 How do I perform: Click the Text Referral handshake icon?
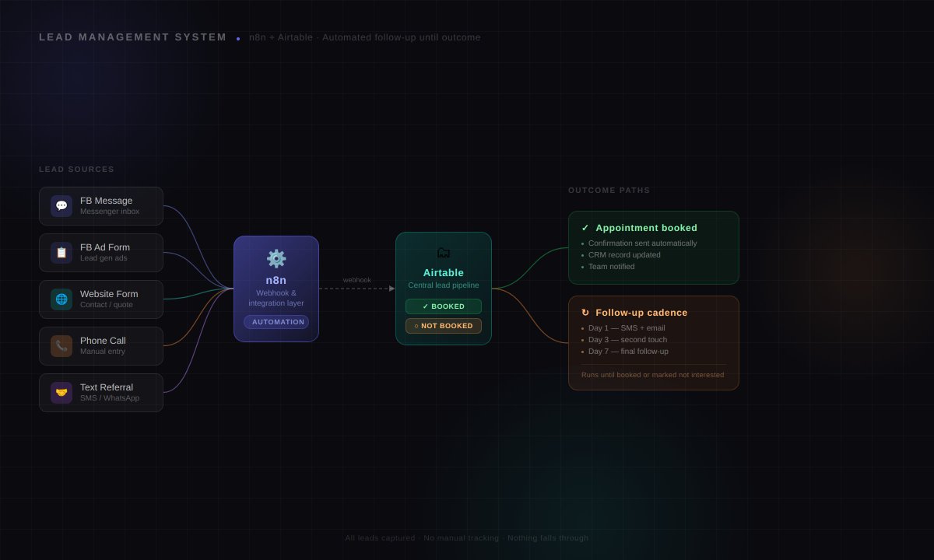pos(61,393)
